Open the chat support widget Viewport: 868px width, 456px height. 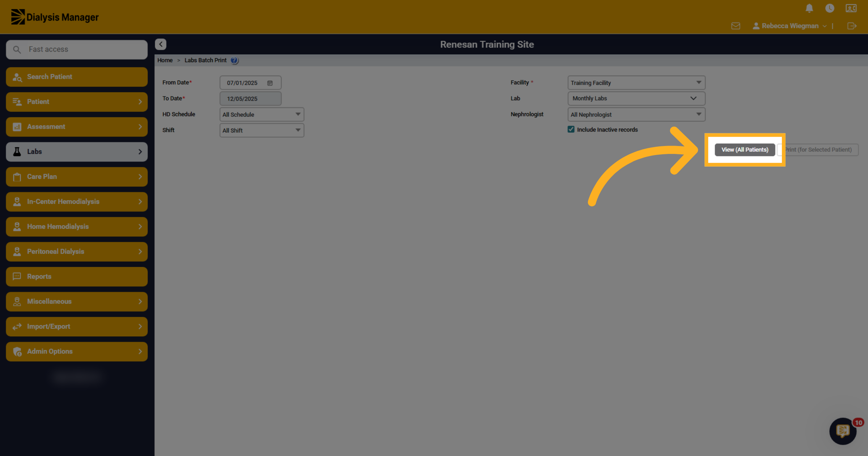[843, 431]
